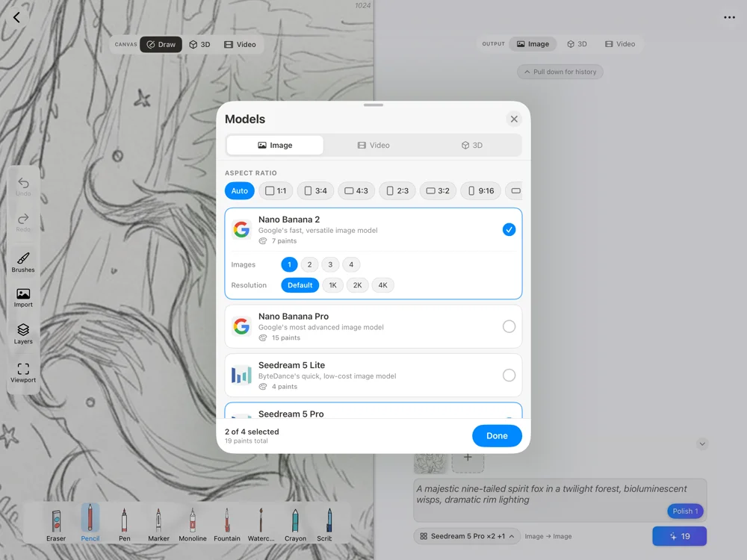
Task: Deselect Nano Banana 2 checkmark
Action: coord(509,229)
